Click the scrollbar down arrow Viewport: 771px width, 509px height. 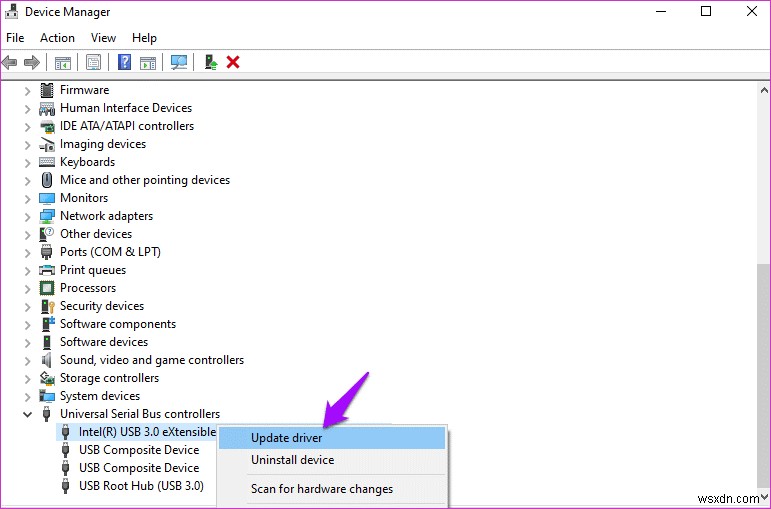pos(764,498)
